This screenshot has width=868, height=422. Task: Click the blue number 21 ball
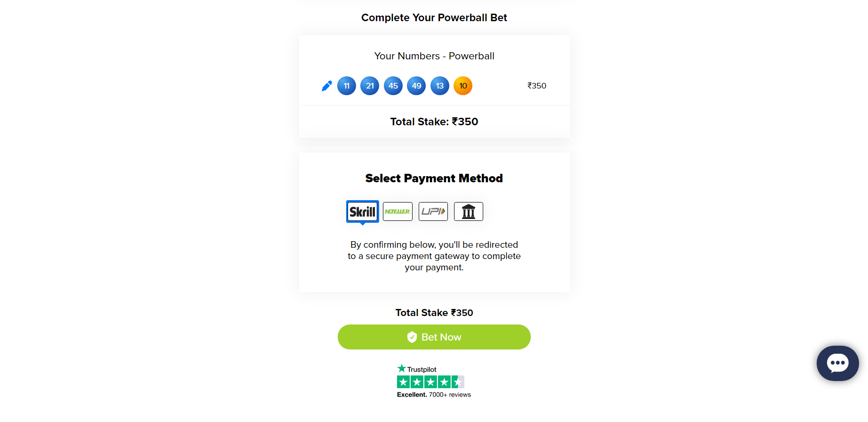point(370,86)
